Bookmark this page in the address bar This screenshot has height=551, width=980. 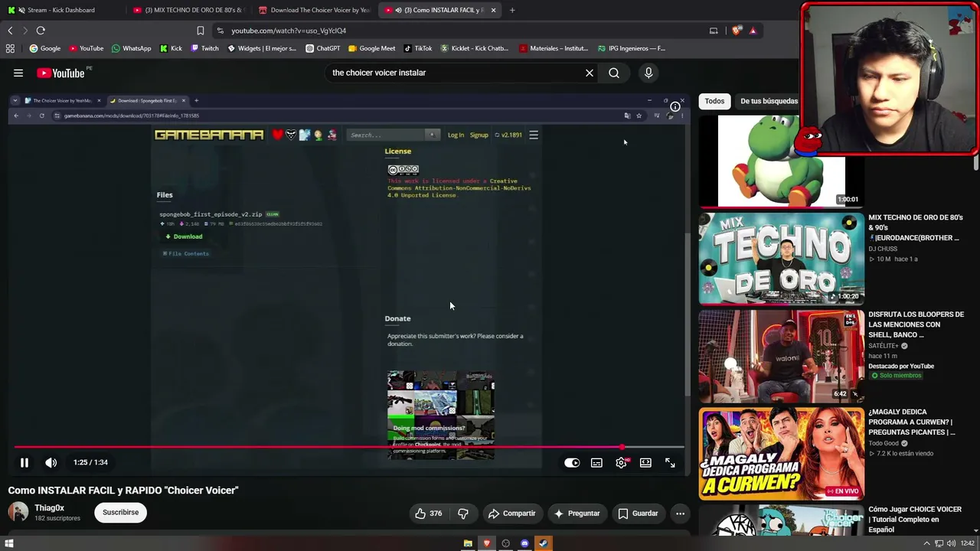201,31
